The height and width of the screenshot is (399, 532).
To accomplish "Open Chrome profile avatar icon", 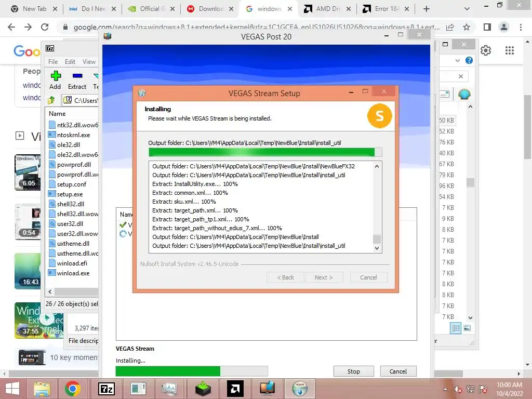I will pos(504,27).
